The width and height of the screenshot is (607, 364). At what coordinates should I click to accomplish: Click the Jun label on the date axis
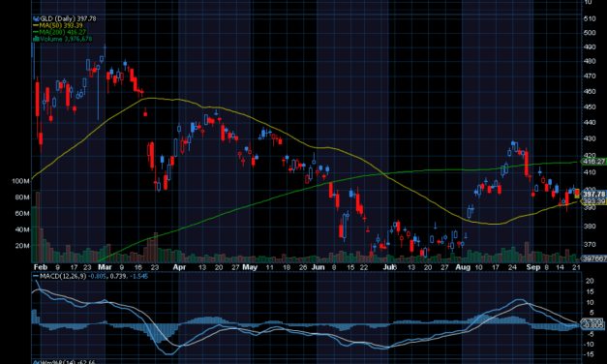tap(318, 267)
